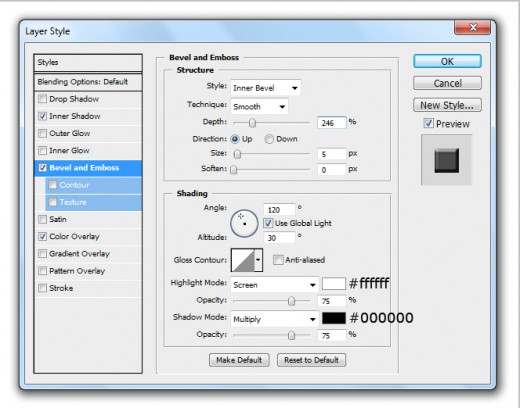The height and width of the screenshot is (408, 520).
Task: Click the angle dial in Shading
Action: (x=244, y=223)
